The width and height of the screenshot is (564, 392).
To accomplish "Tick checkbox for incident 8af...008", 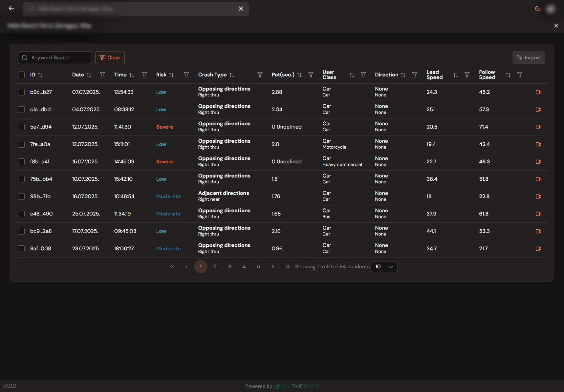I will (x=21, y=249).
